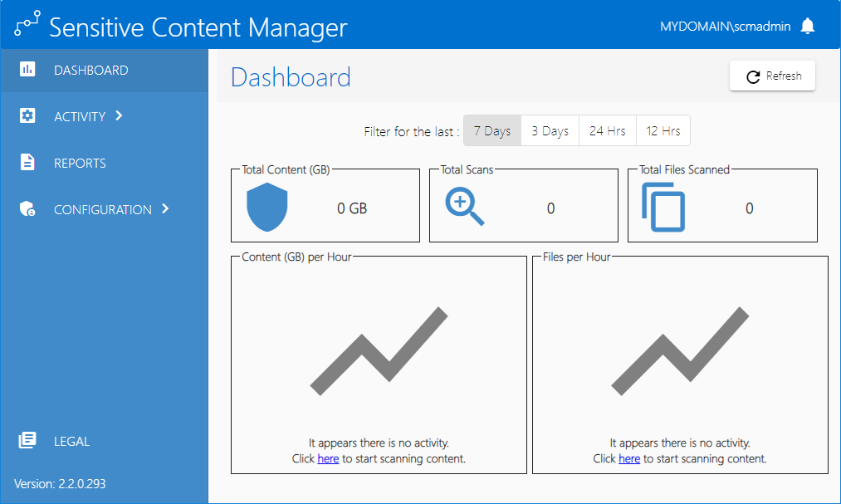Open the DASHBOARD sidebar item

(x=105, y=71)
